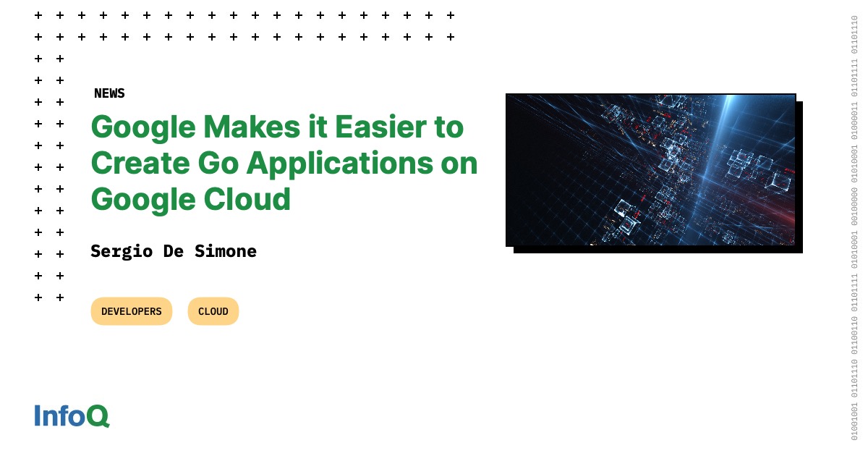Viewport: 868px width, 456px height.
Task: Click the author name Sergio De Simone
Action: point(173,251)
